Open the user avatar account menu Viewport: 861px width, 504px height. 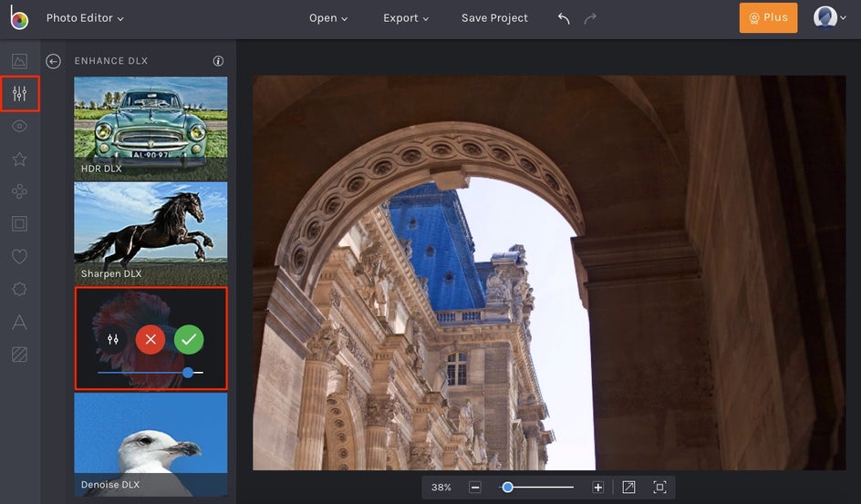click(x=829, y=17)
